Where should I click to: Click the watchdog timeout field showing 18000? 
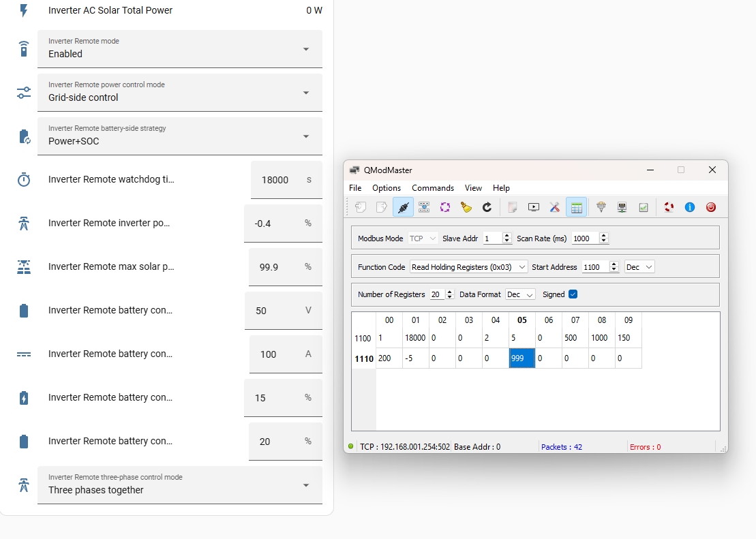pos(286,180)
